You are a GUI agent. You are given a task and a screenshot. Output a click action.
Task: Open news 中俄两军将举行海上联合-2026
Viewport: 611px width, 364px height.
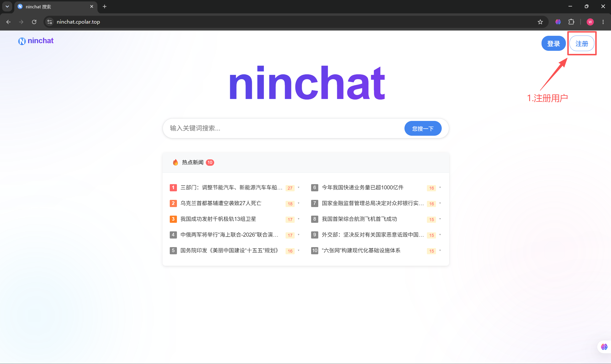tap(229, 235)
